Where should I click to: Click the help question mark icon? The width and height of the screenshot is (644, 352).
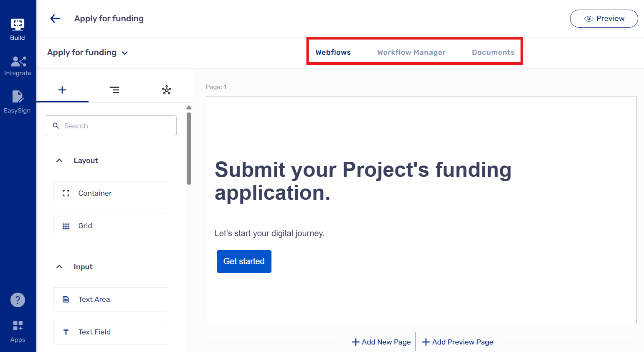click(x=18, y=300)
